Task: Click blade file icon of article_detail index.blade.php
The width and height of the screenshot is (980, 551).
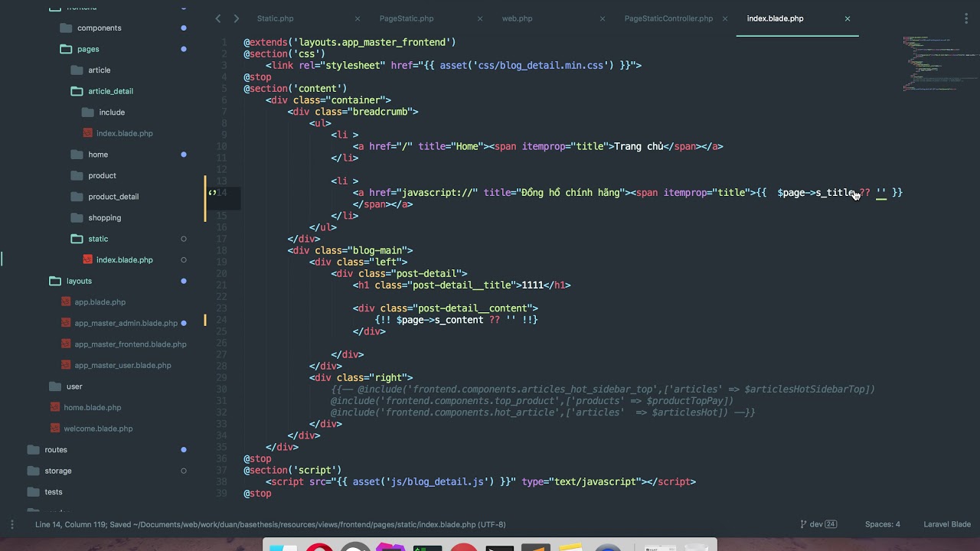Action: (87, 133)
